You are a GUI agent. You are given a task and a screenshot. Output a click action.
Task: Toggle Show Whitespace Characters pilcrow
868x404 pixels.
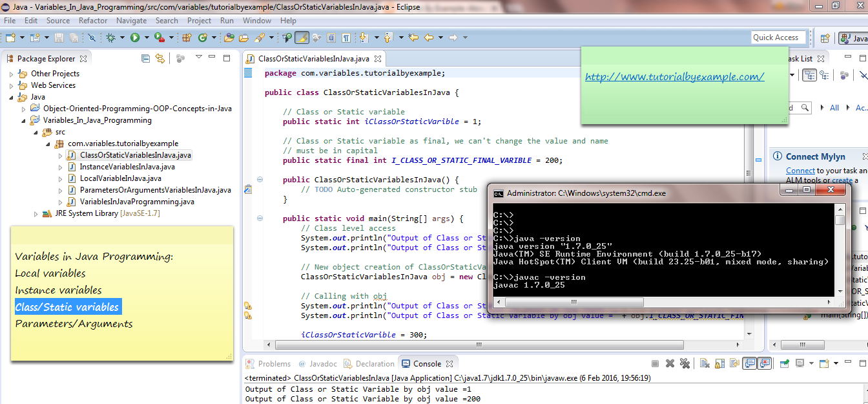coord(346,37)
